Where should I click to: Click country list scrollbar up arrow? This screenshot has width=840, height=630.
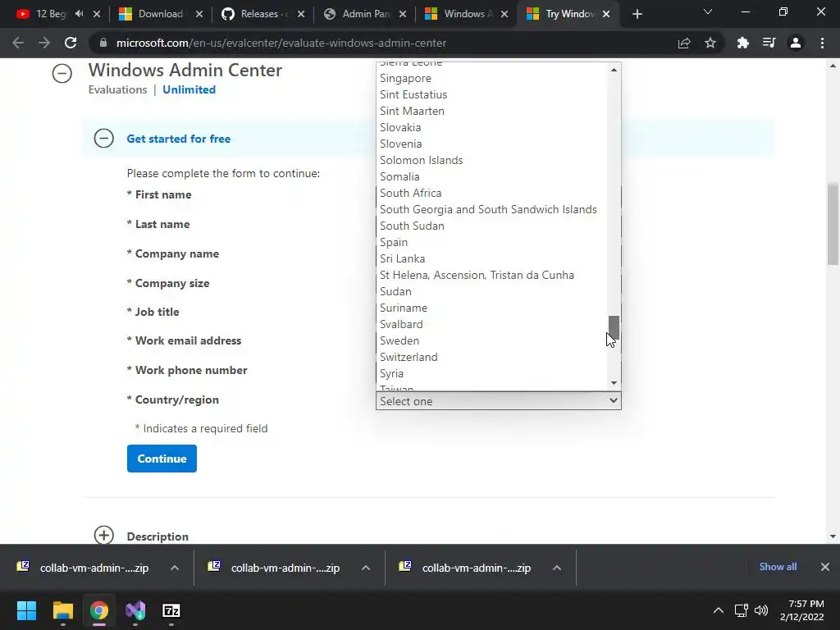click(x=614, y=70)
